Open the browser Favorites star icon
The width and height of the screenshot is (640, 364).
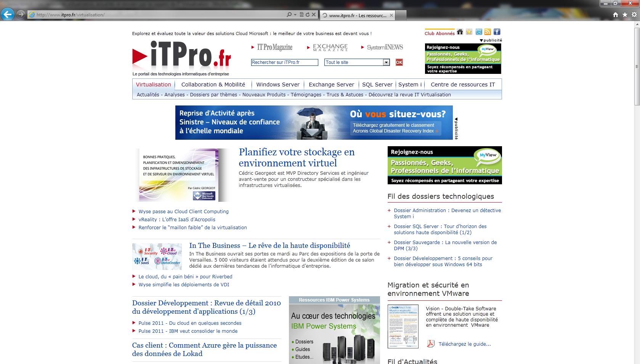(625, 14)
